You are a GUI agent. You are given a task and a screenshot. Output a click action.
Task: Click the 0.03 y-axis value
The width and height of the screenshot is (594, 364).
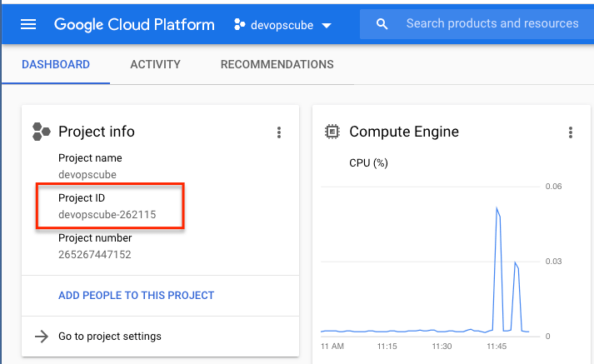(553, 262)
